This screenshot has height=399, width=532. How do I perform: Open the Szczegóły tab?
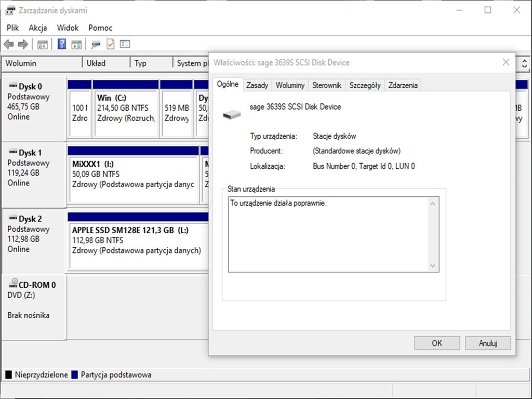click(365, 85)
